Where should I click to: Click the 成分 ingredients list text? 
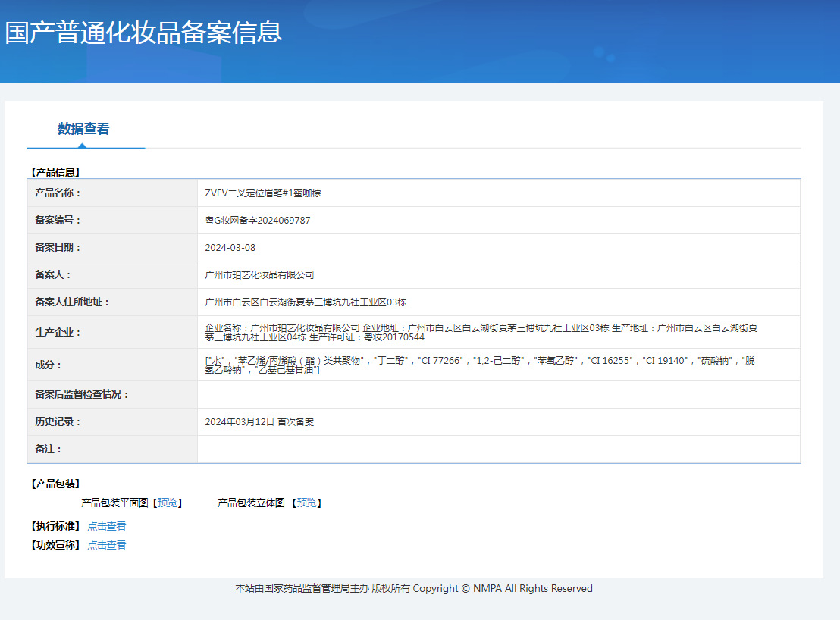(479, 365)
